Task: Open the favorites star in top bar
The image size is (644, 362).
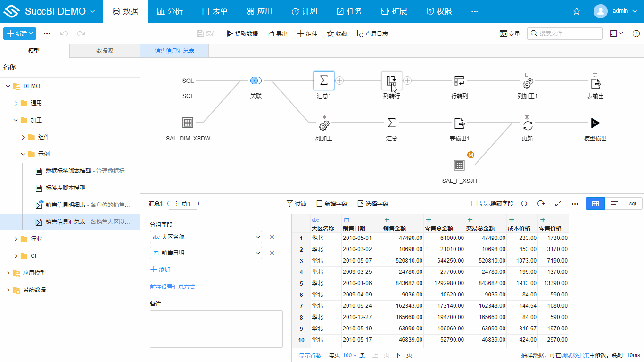Action: (576, 11)
